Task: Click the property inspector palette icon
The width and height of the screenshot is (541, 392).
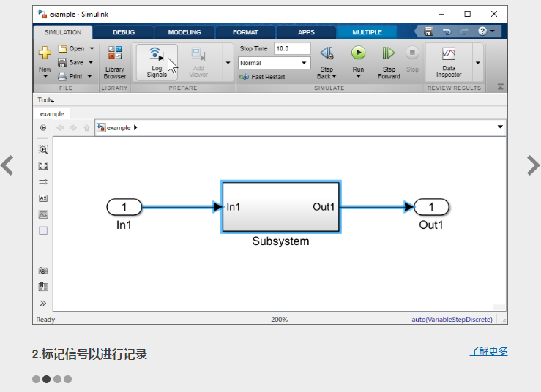Action: (43, 287)
